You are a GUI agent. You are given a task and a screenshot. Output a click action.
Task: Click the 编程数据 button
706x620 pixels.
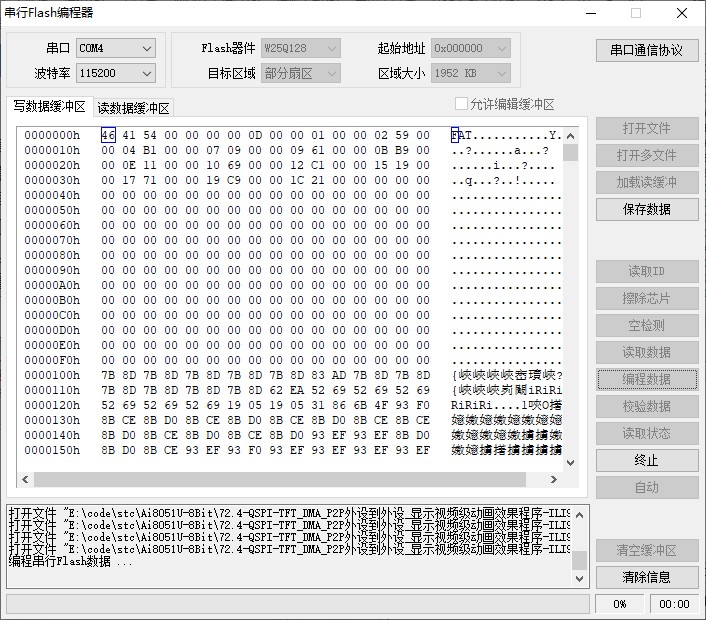point(647,379)
